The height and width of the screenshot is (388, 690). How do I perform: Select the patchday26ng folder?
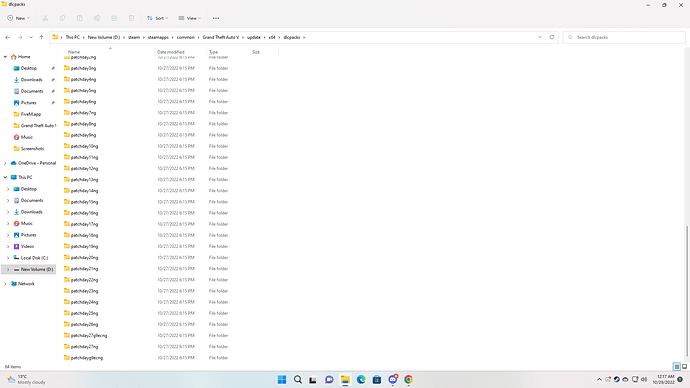[84, 324]
